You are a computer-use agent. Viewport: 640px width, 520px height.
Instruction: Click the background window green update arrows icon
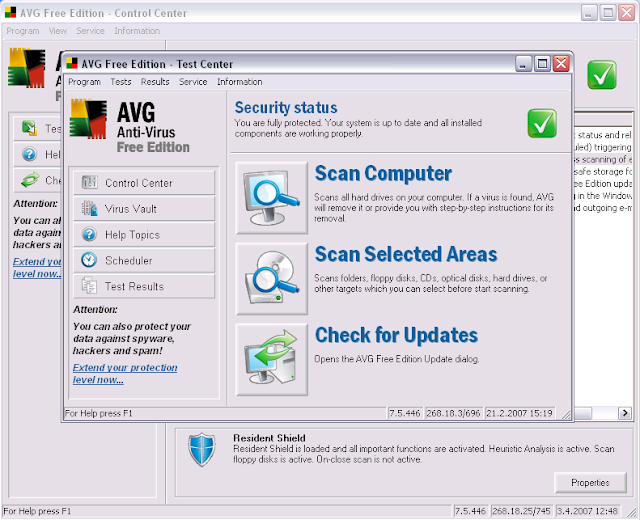coord(30,180)
